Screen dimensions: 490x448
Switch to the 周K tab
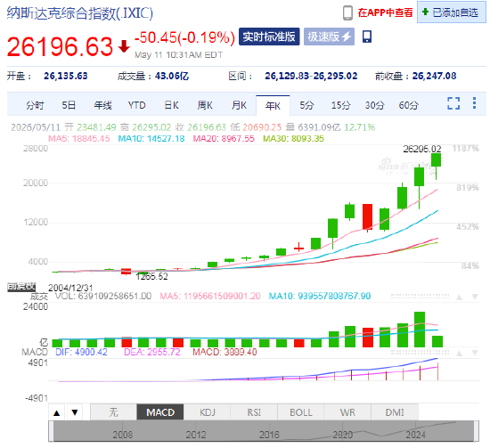pyautogui.click(x=205, y=105)
